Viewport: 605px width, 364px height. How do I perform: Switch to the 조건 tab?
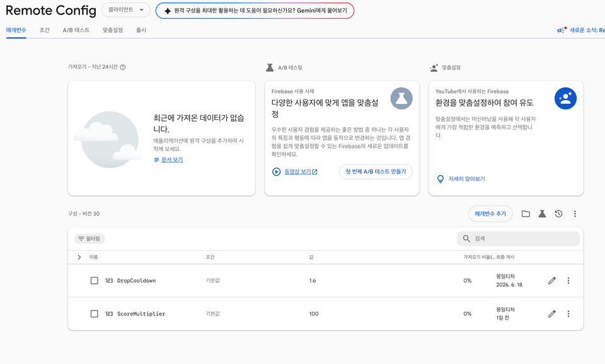click(44, 30)
